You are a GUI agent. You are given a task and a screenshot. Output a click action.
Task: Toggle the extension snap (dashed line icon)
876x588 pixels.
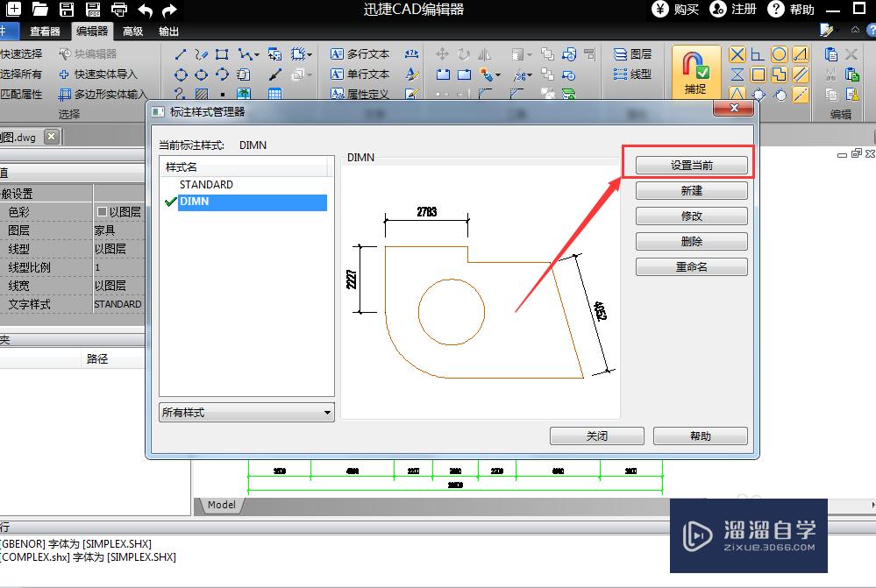click(x=800, y=95)
